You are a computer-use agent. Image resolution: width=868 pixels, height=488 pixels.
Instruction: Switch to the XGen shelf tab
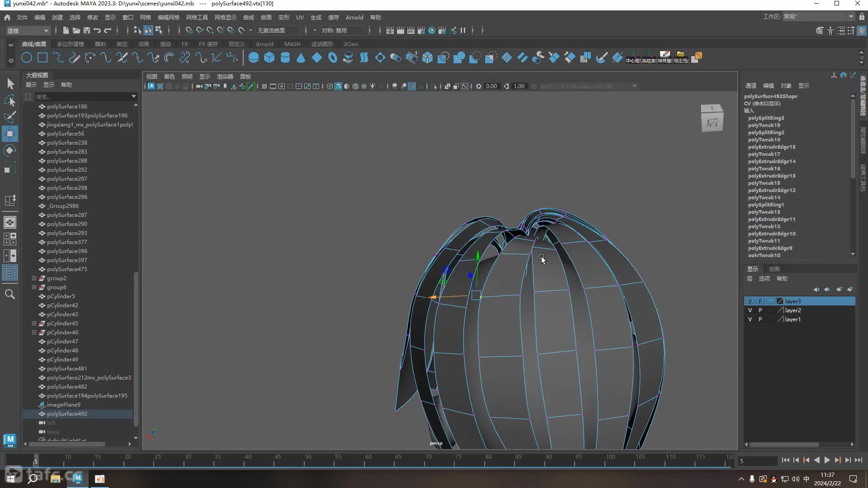(x=351, y=44)
